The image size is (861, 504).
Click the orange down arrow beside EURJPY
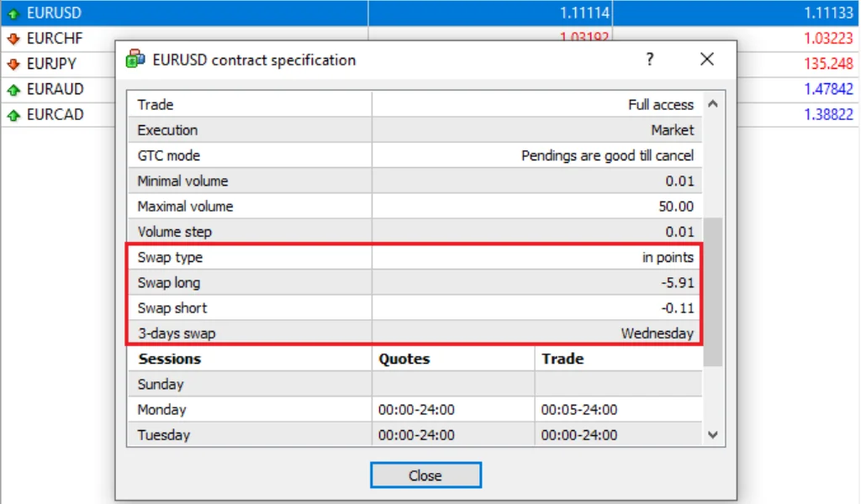pyautogui.click(x=13, y=64)
